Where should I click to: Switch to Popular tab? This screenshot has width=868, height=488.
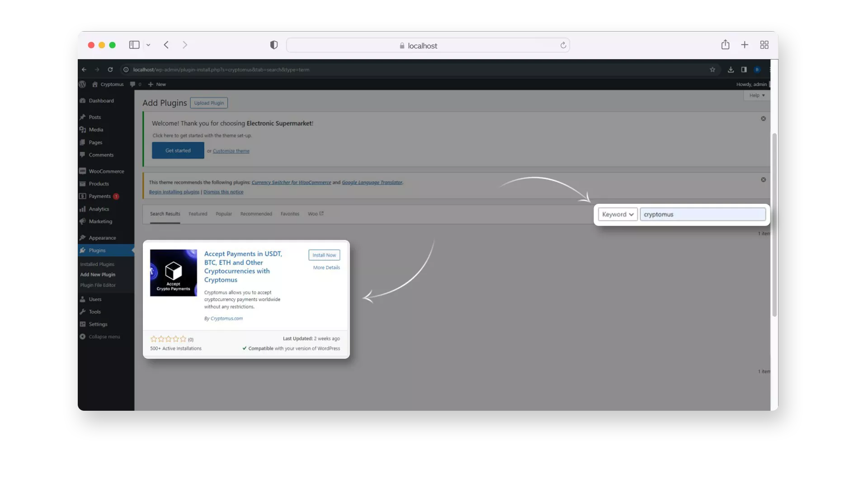pos(224,214)
